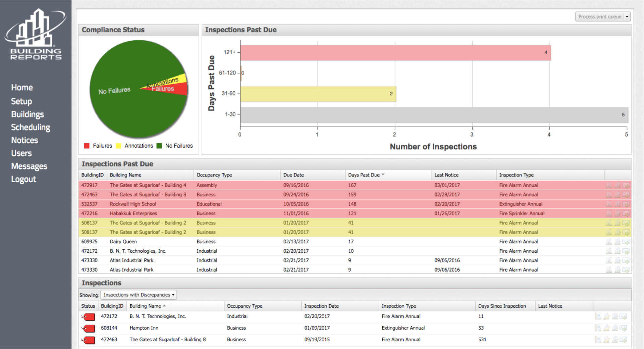644x349 pixels.
Task: Go to Notices in the sidebar
Action: [24, 140]
